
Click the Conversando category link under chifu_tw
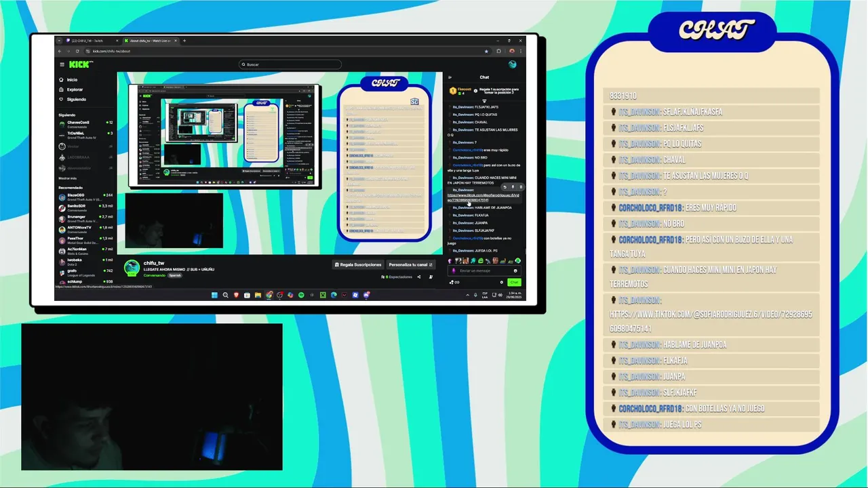pyautogui.click(x=154, y=275)
